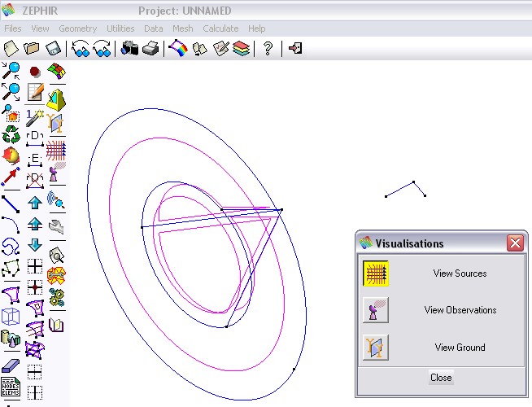Click the NODES ELEMS icon

pyautogui.click(x=11, y=387)
